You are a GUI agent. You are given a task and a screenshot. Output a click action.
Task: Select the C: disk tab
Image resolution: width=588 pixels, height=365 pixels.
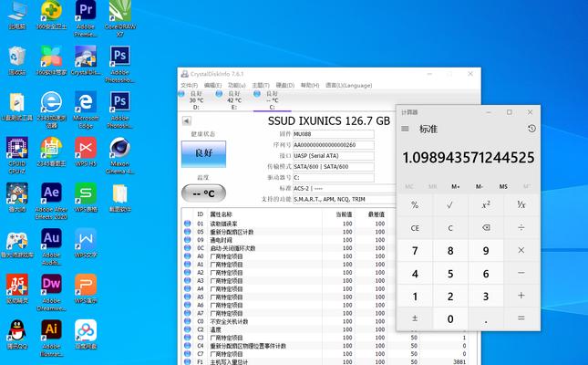coord(273,100)
